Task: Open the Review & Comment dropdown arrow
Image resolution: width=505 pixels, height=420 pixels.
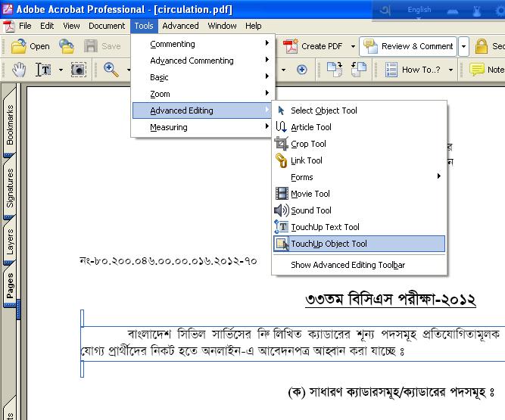Action: [x=463, y=46]
